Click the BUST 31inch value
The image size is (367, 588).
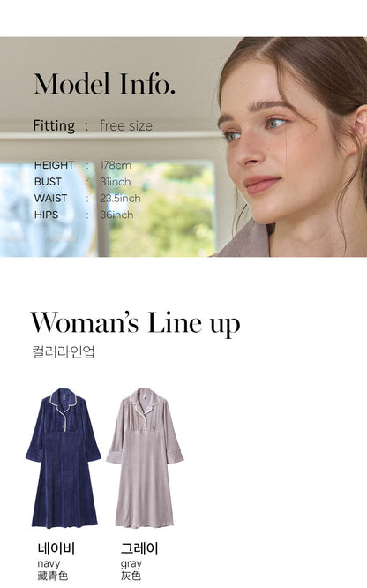pyautogui.click(x=116, y=182)
